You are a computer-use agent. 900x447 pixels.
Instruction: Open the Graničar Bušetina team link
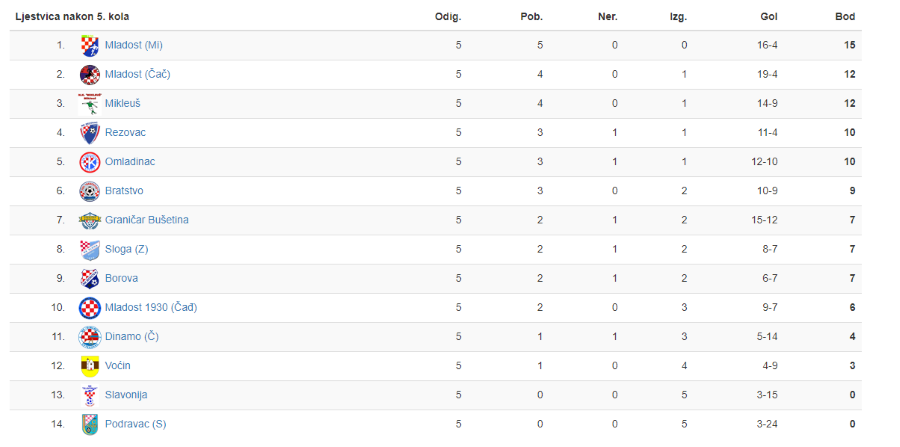[146, 220]
